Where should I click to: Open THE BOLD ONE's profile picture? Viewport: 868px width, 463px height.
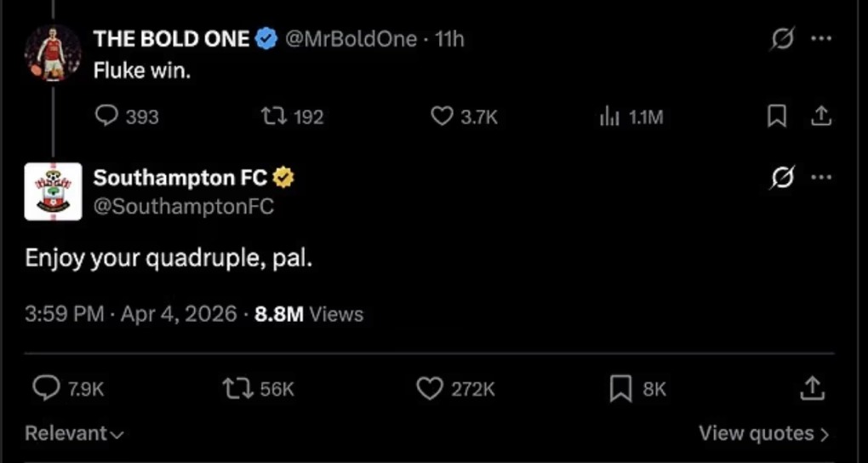pyautogui.click(x=53, y=53)
